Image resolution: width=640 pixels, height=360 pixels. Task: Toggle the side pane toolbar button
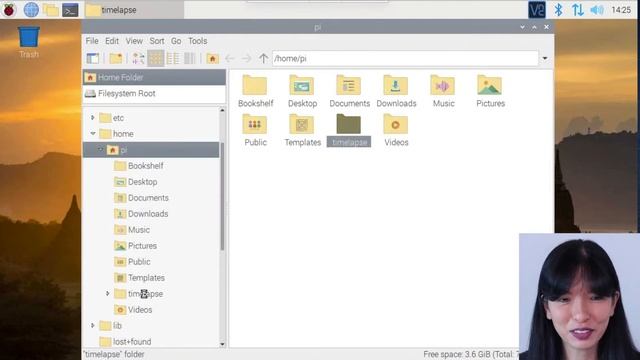[93, 58]
